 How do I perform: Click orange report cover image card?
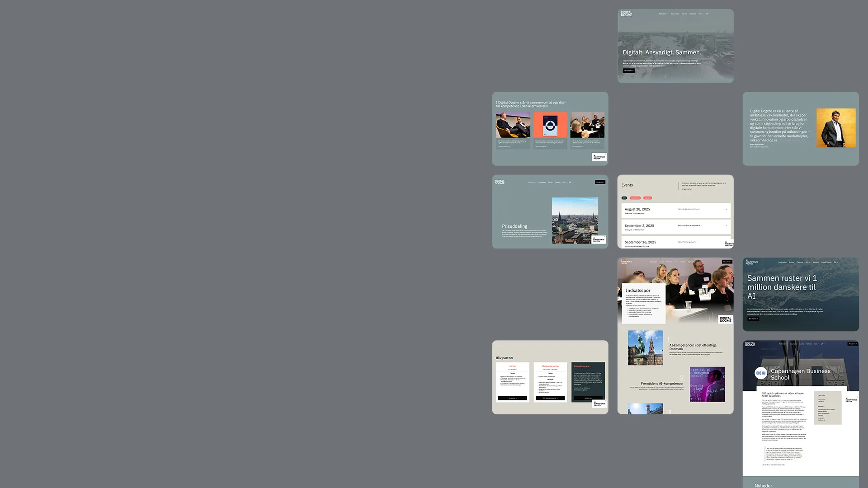click(550, 125)
